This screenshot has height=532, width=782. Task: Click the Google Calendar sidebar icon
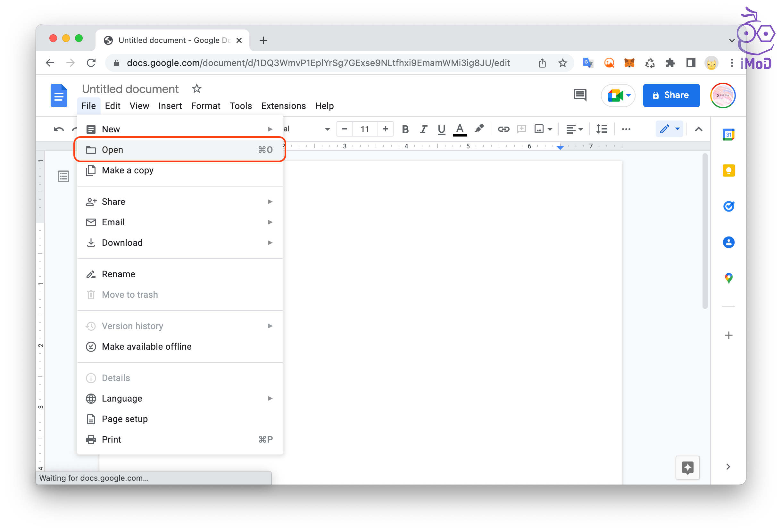point(728,135)
